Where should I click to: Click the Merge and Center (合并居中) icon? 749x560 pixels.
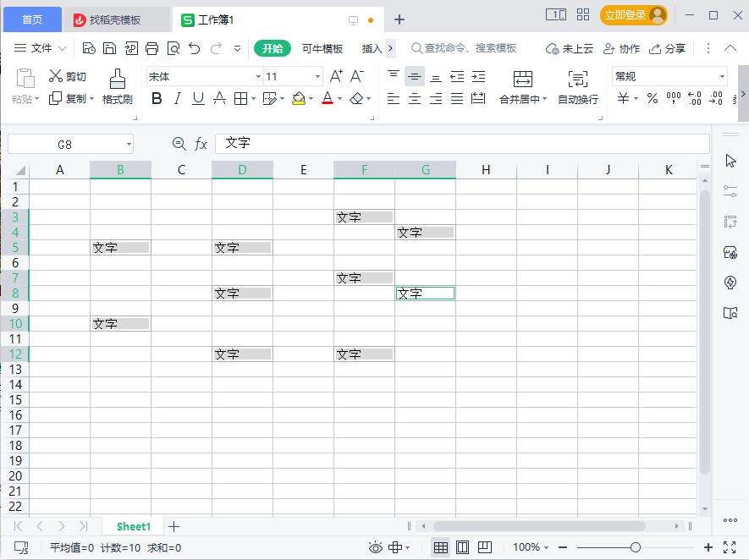coord(523,80)
